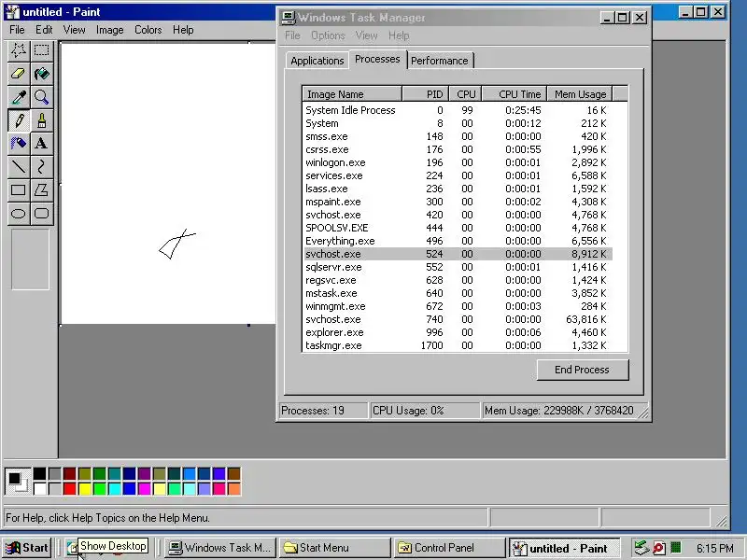Select the Text tool with letter A

pos(41,144)
